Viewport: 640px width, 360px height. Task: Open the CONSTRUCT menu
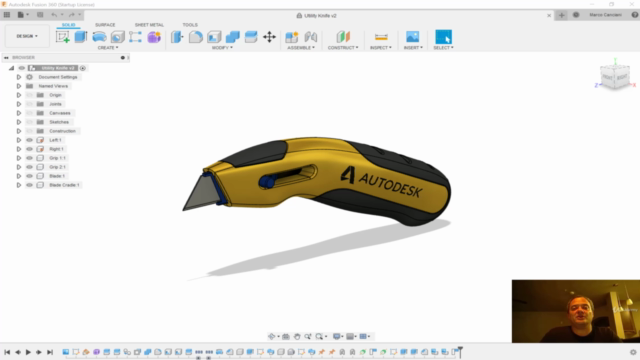click(343, 48)
